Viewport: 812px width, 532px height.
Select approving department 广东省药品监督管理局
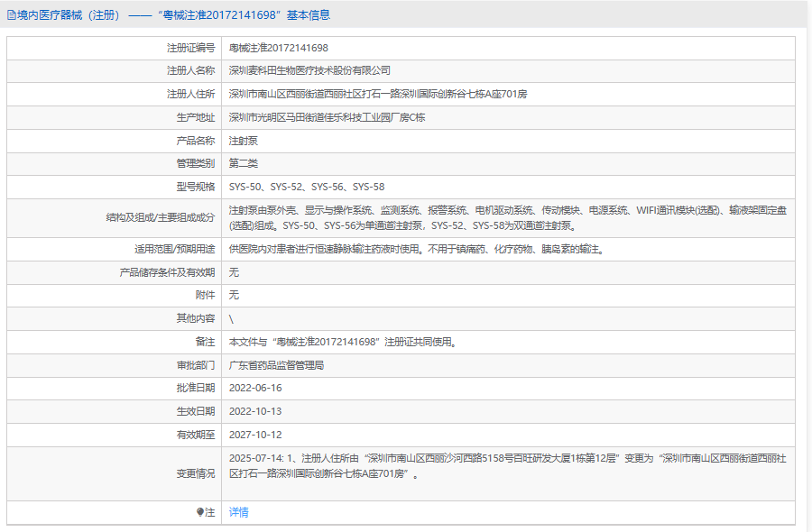pyautogui.click(x=277, y=365)
